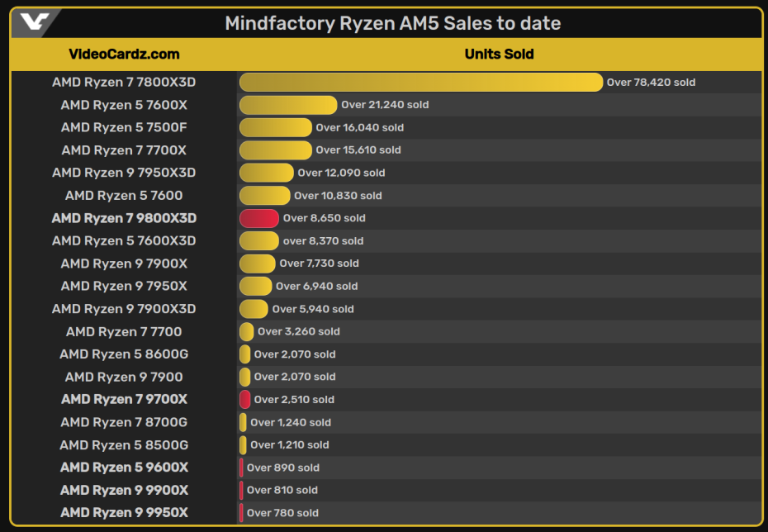Click the red Ryzen 7 9800X3D bar
Viewport: 768px width, 532px height.
pyautogui.click(x=258, y=218)
